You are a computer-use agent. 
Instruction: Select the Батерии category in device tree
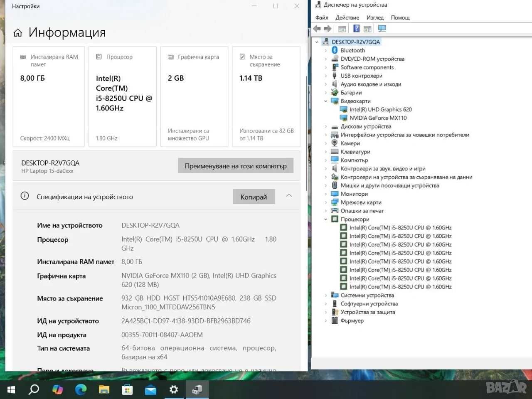[x=351, y=93]
